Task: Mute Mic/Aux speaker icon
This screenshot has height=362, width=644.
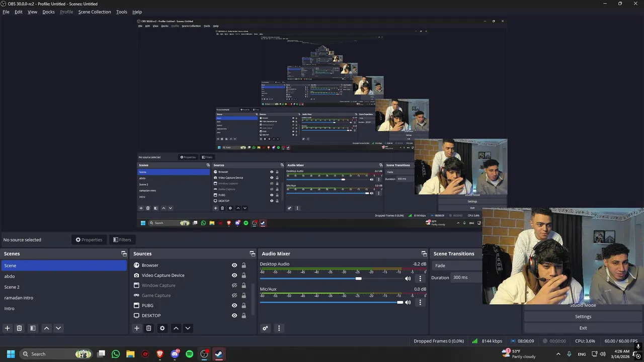Action: click(x=408, y=302)
